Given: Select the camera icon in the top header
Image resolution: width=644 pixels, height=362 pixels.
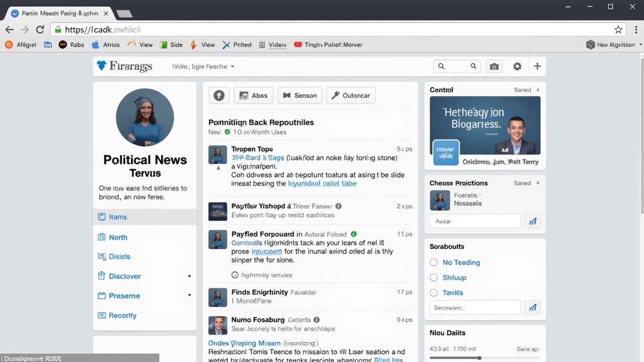Looking at the screenshot, I should 494,66.
